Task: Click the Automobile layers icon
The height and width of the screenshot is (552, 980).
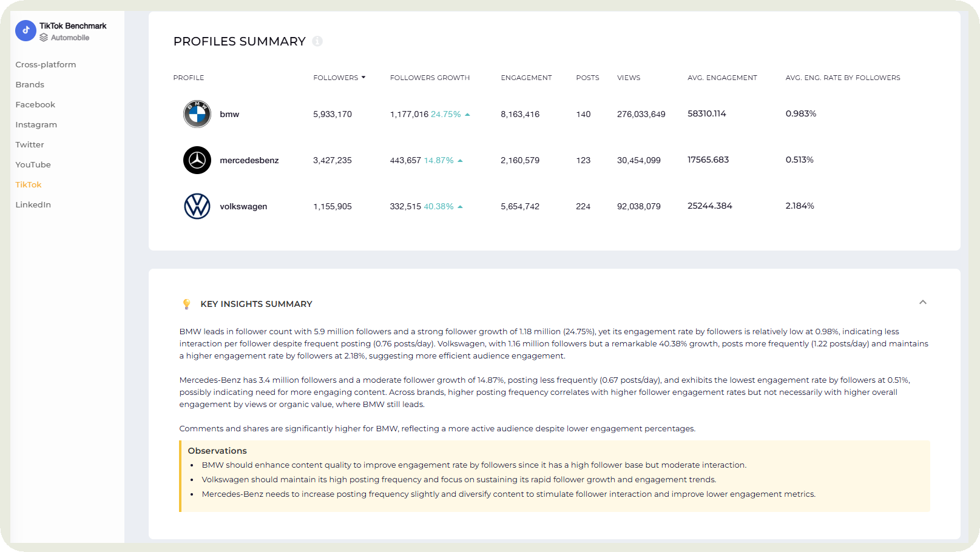Action: pyautogui.click(x=44, y=38)
